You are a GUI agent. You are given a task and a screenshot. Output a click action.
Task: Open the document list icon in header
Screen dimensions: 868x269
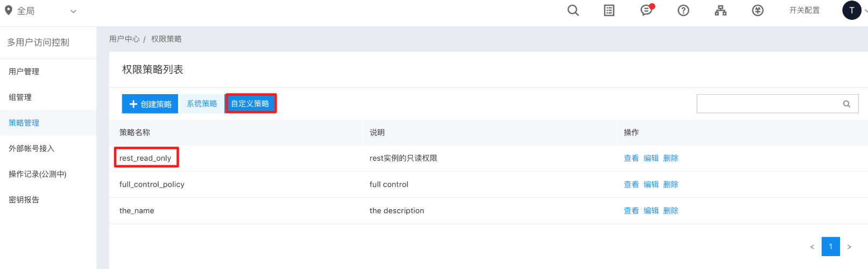pyautogui.click(x=609, y=10)
